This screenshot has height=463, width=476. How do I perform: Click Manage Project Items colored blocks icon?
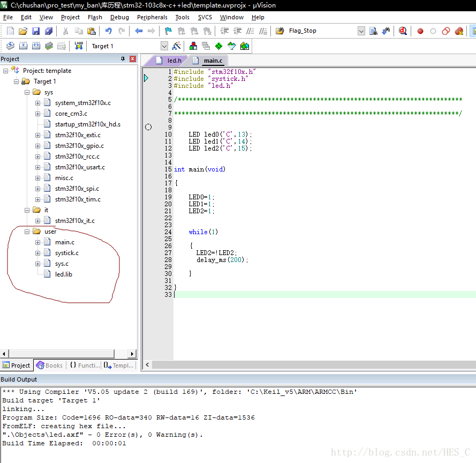click(193, 46)
